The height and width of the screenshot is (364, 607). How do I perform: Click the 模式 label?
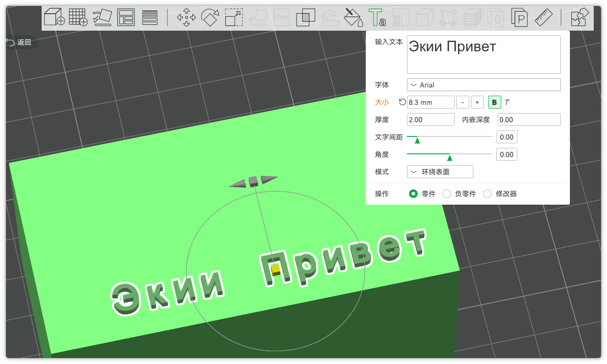click(x=382, y=172)
